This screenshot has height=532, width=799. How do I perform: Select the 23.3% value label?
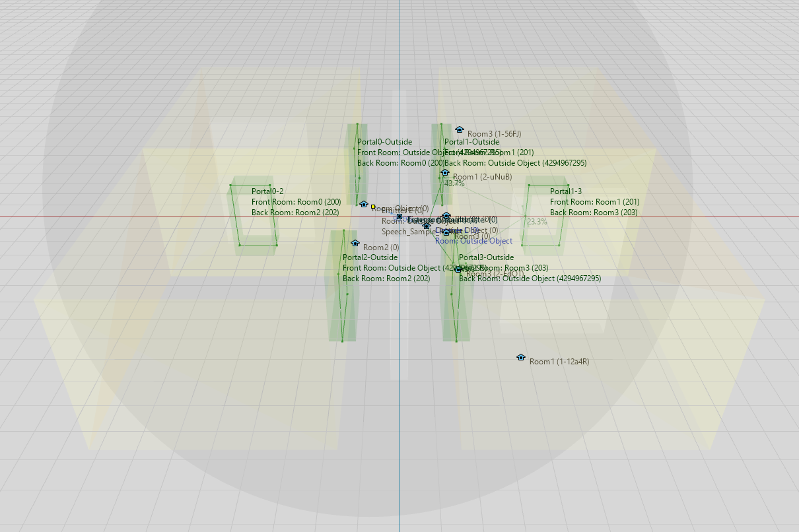(x=537, y=222)
